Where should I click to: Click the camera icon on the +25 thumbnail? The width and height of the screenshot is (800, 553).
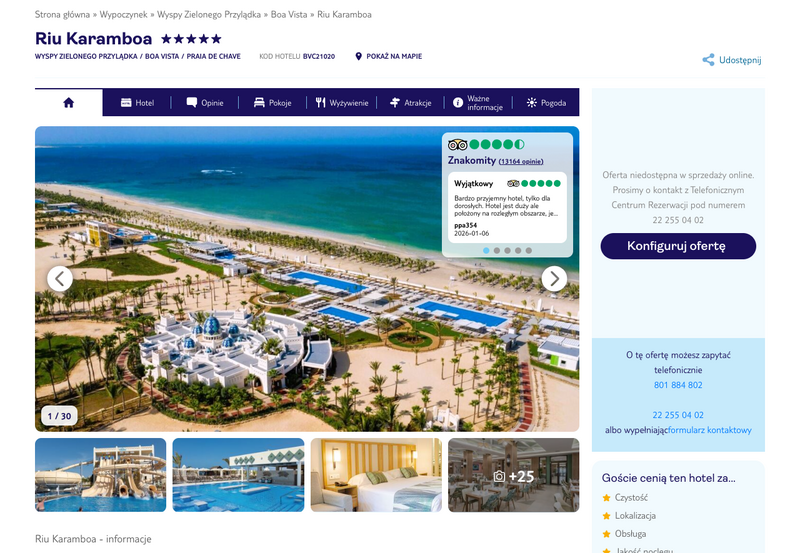click(499, 476)
